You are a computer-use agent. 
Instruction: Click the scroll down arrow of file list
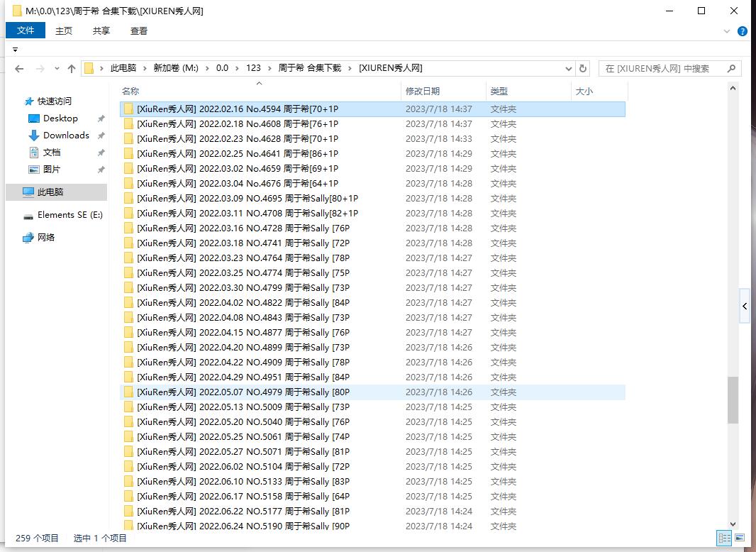coord(733,524)
